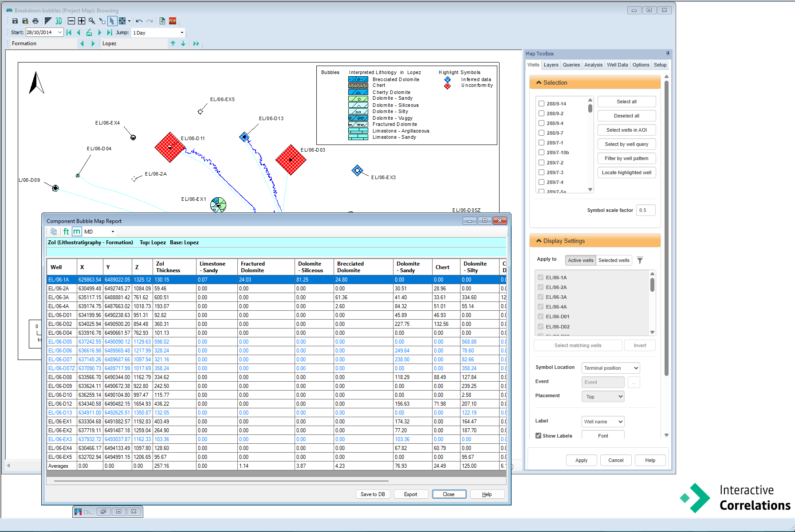Click the report document icon

pyautogui.click(x=162, y=21)
